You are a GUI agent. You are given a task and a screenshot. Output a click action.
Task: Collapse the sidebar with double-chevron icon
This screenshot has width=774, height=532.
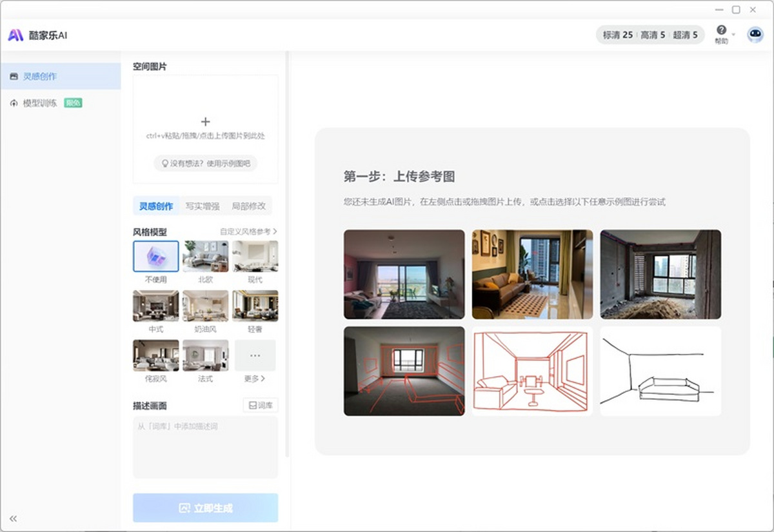tap(13, 518)
